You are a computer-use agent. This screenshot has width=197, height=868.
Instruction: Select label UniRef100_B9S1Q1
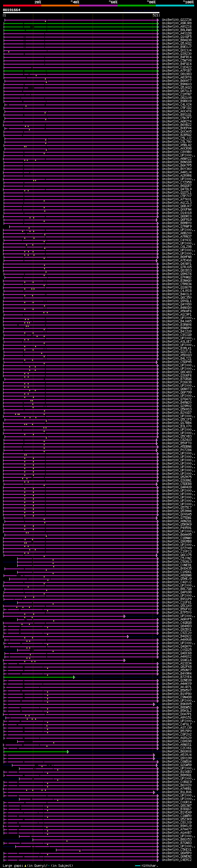[177, 115]
